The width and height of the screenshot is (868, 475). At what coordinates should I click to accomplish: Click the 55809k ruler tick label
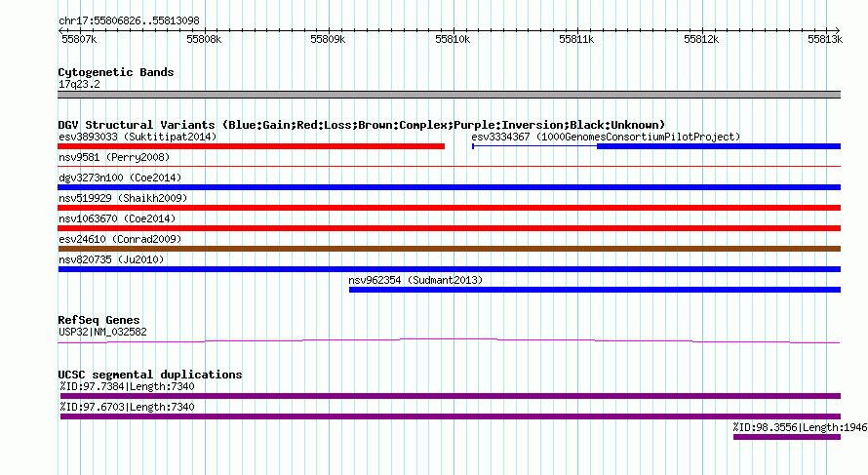[328, 39]
